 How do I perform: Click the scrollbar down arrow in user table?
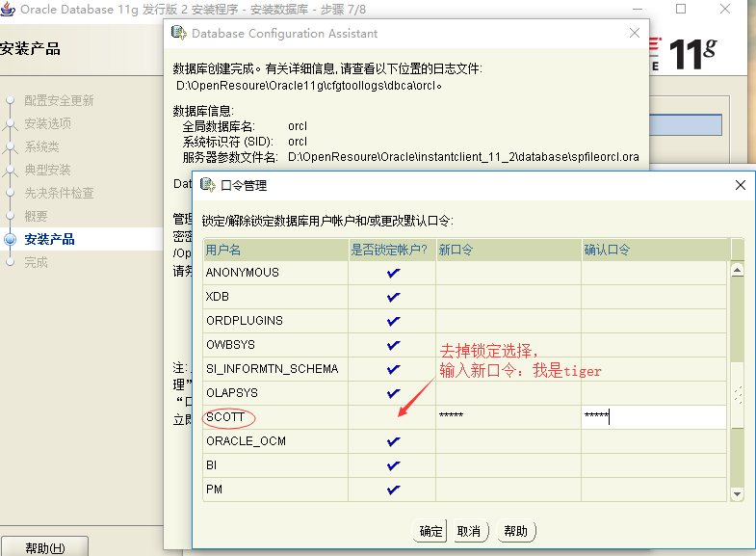[737, 493]
